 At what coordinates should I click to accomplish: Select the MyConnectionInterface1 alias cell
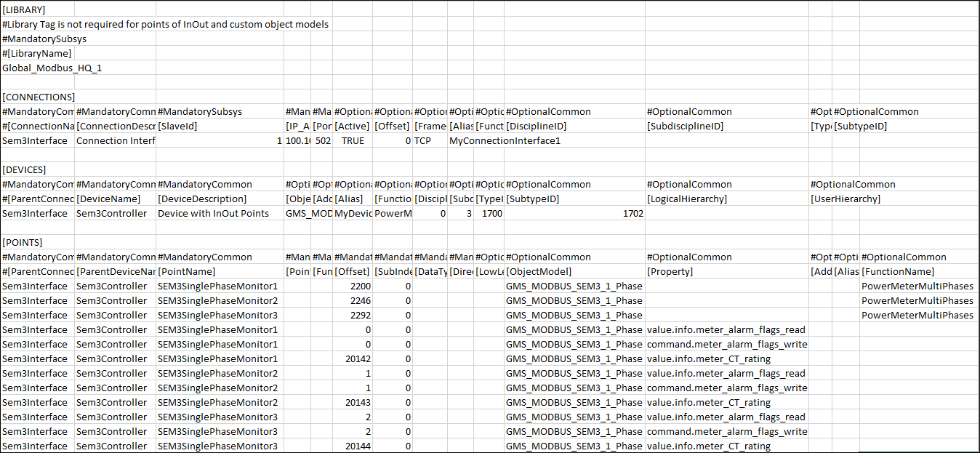(x=505, y=141)
